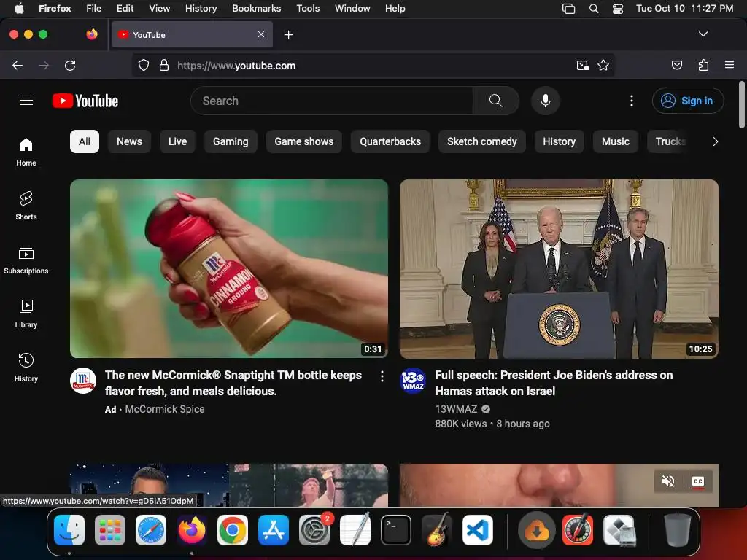Click the YouTube search field

332,101
